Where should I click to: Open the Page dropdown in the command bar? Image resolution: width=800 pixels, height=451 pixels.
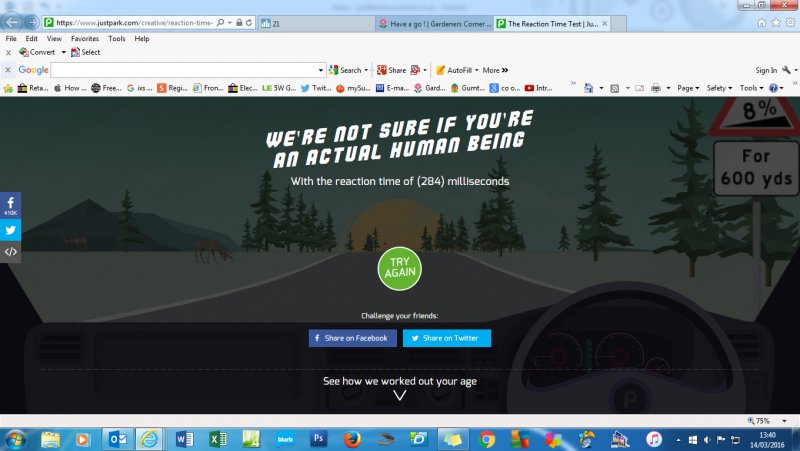(688, 88)
